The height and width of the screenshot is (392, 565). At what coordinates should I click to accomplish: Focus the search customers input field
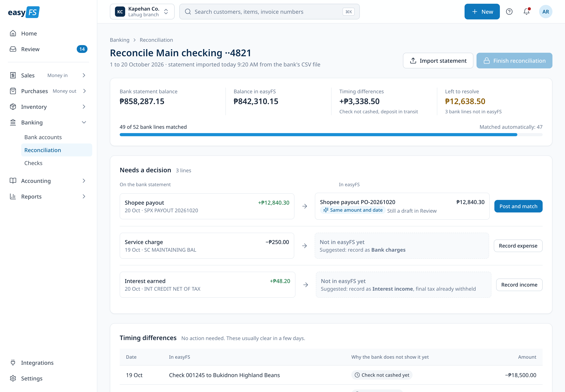270,12
